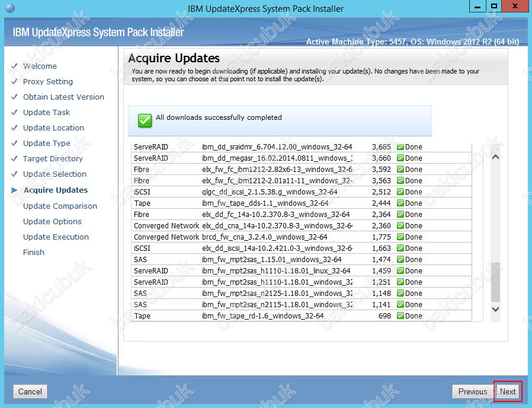This screenshot has width=532, height=408.
Task: Click Done icon for qlgc_dd_iscsi row
Action: 400,192
